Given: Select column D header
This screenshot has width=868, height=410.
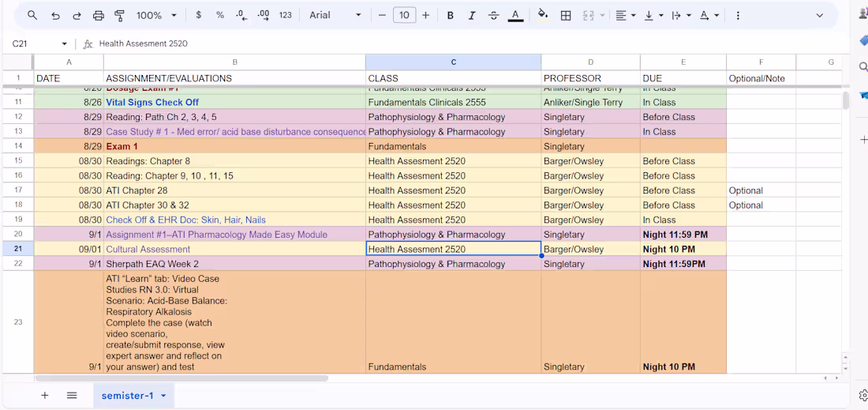Looking at the screenshot, I should [591, 62].
